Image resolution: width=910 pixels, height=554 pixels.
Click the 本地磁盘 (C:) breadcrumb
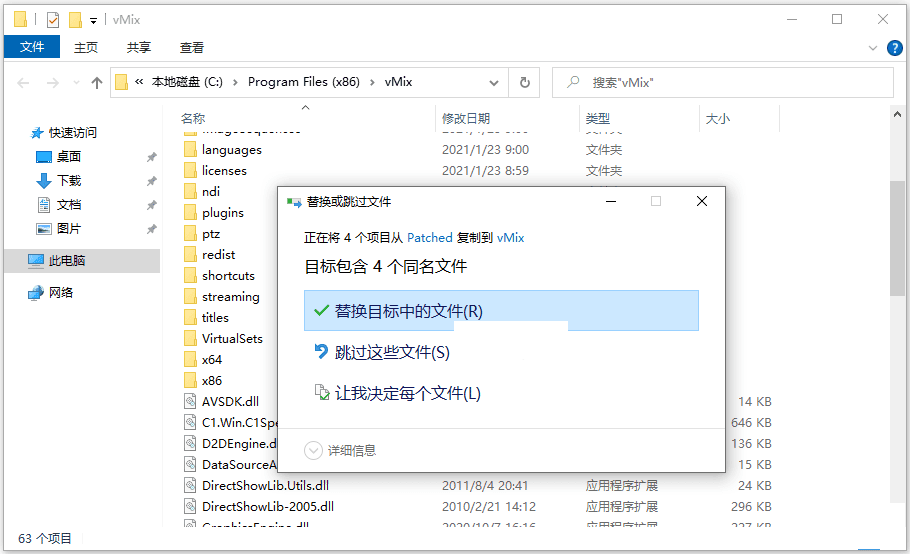coord(187,82)
